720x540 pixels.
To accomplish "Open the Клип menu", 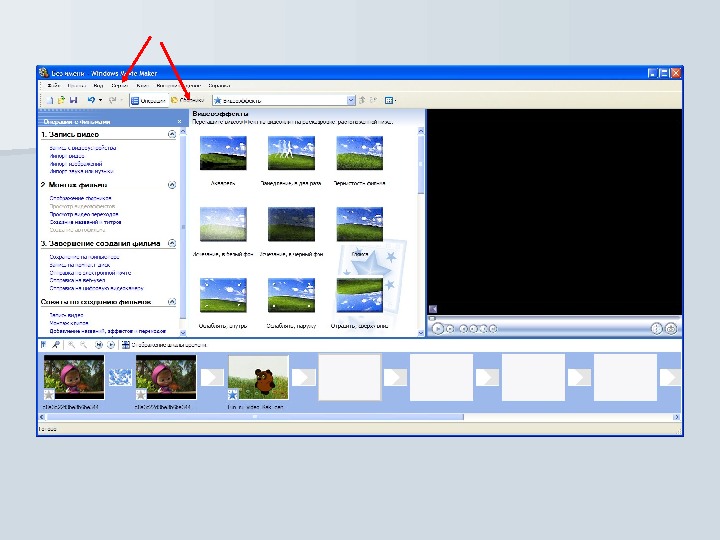I will [142, 85].
